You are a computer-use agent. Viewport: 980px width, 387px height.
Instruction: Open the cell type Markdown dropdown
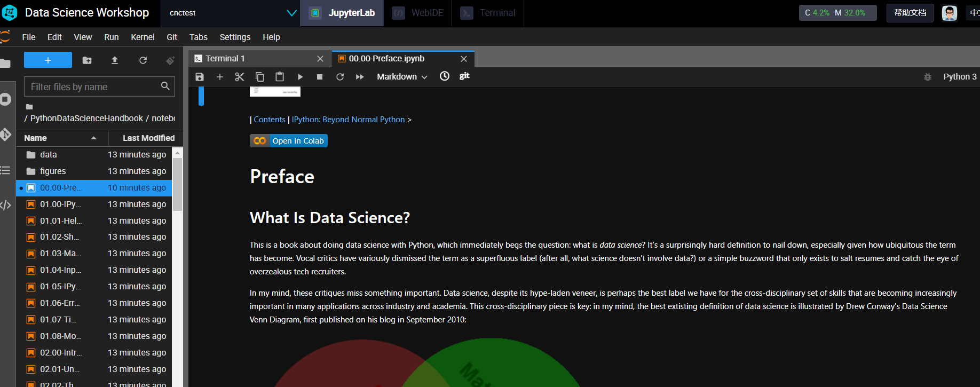pyautogui.click(x=402, y=77)
